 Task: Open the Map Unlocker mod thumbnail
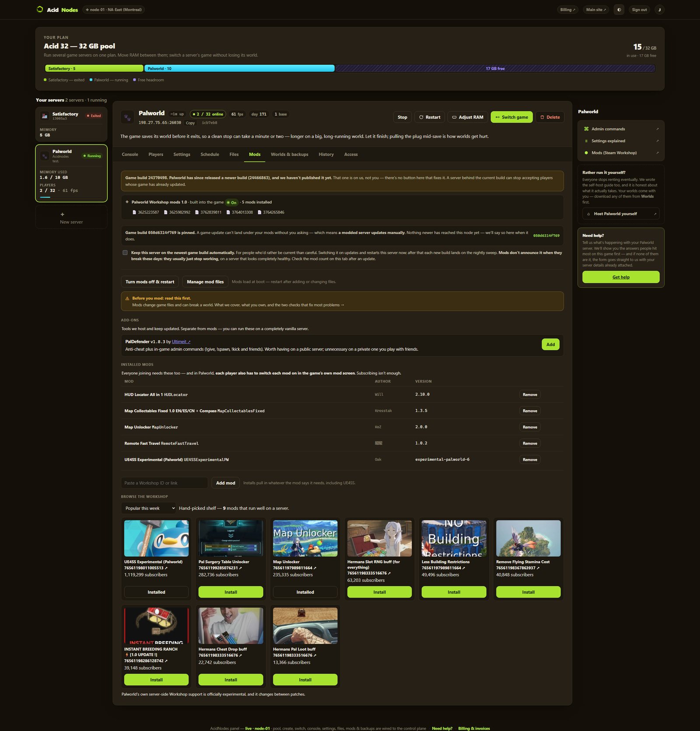tap(305, 538)
